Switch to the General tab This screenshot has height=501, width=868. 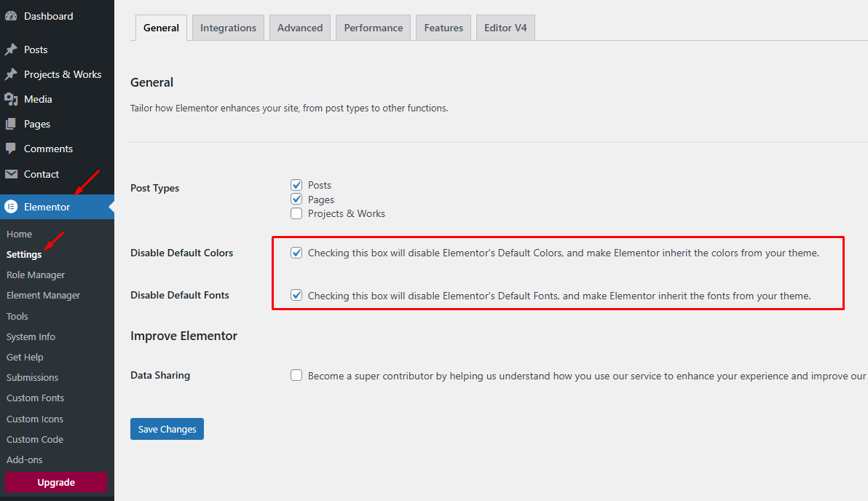click(x=161, y=28)
